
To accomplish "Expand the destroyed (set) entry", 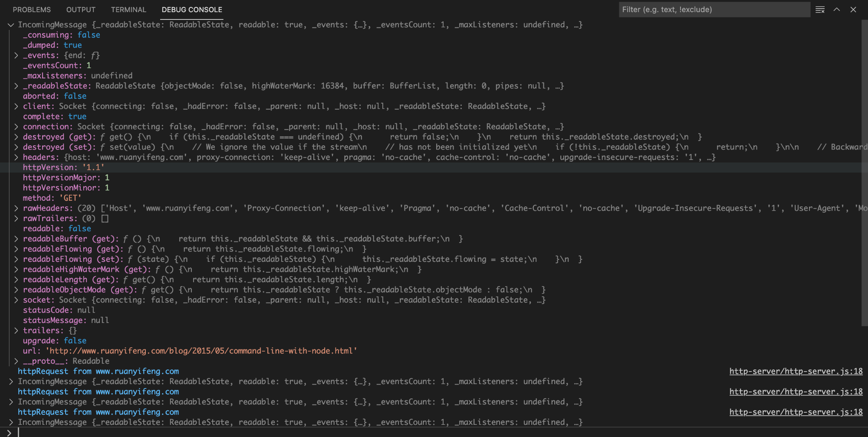I will click(16, 147).
